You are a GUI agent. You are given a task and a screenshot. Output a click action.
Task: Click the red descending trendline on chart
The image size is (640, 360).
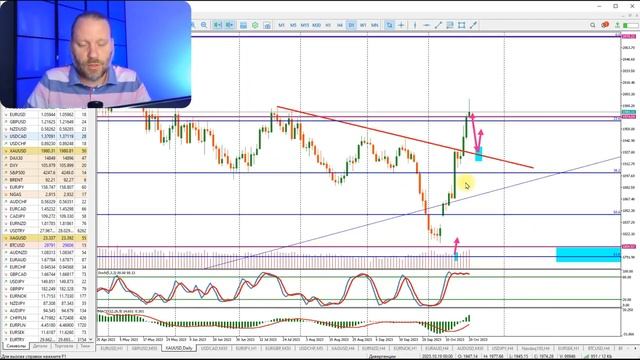point(404,137)
